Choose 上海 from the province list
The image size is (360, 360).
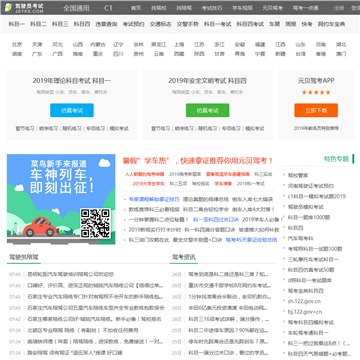tap(179, 44)
